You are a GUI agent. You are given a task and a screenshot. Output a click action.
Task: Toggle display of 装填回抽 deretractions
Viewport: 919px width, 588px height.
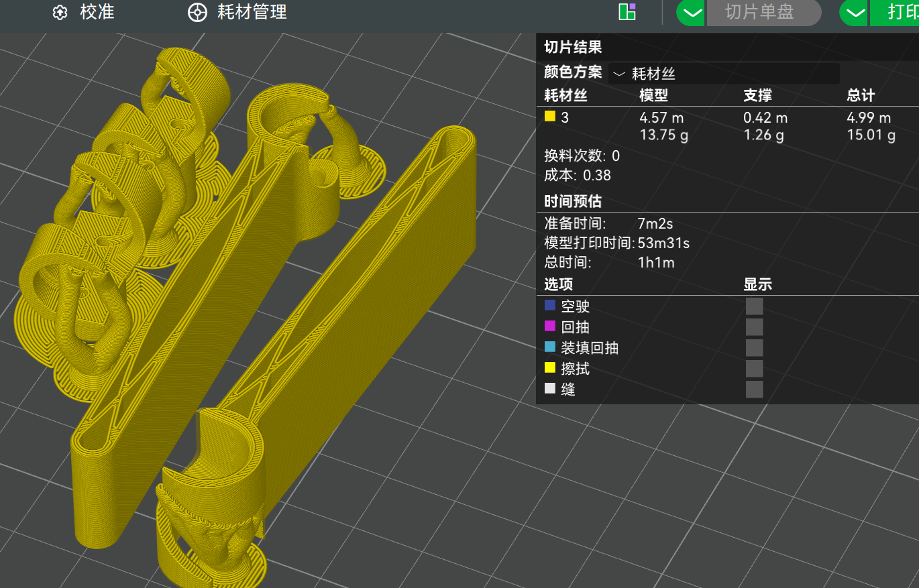coord(755,348)
